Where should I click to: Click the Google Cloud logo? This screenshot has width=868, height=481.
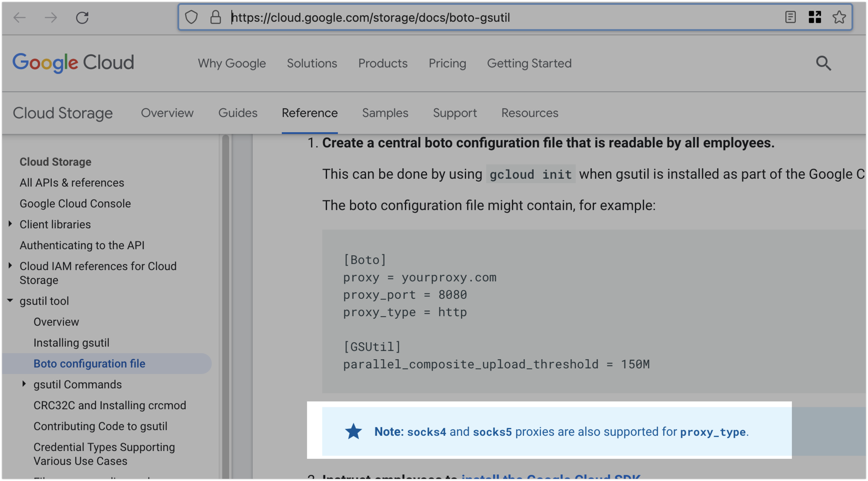pyautogui.click(x=73, y=63)
